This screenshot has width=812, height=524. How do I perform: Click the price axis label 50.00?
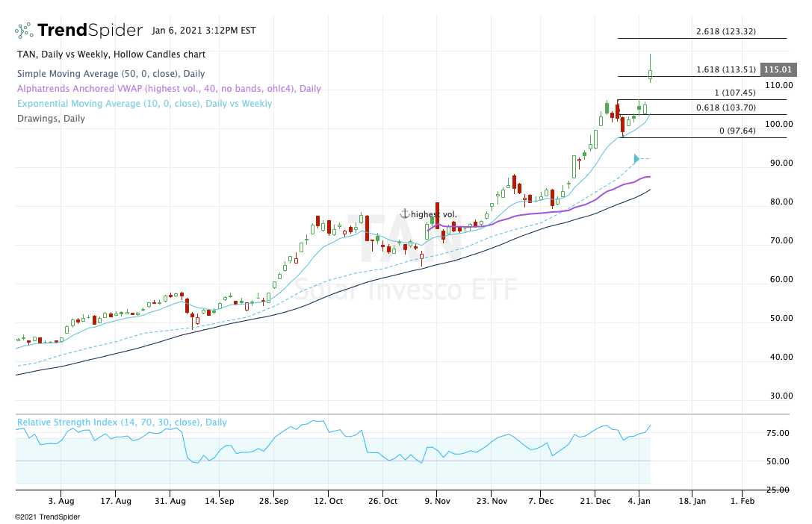[781, 318]
